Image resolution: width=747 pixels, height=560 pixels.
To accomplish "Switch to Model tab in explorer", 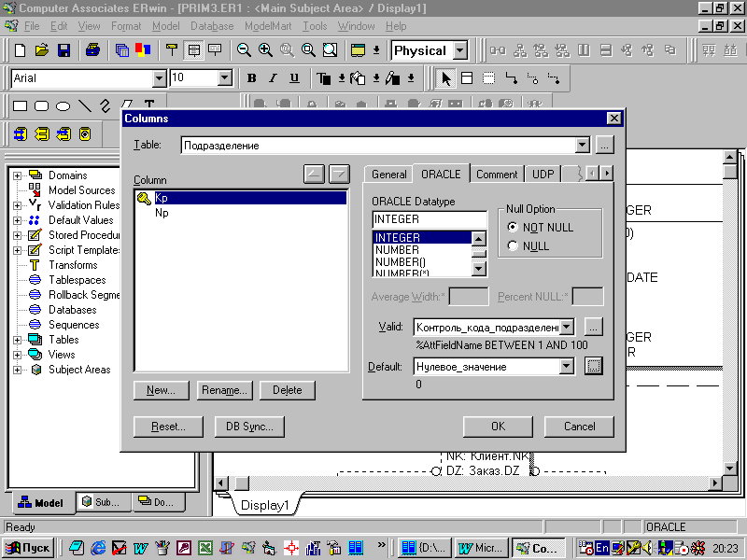I will [41, 503].
